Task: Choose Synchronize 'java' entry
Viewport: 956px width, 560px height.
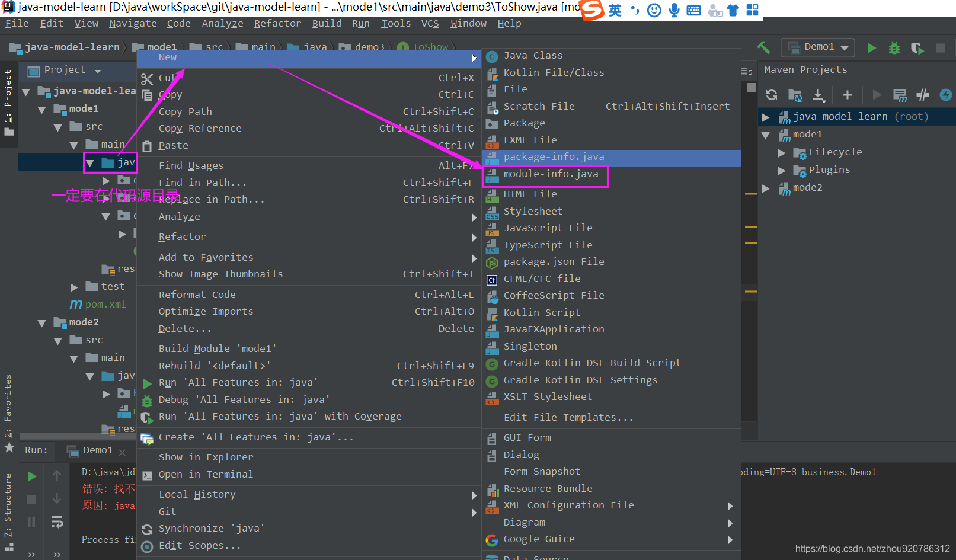Action: tap(308, 528)
